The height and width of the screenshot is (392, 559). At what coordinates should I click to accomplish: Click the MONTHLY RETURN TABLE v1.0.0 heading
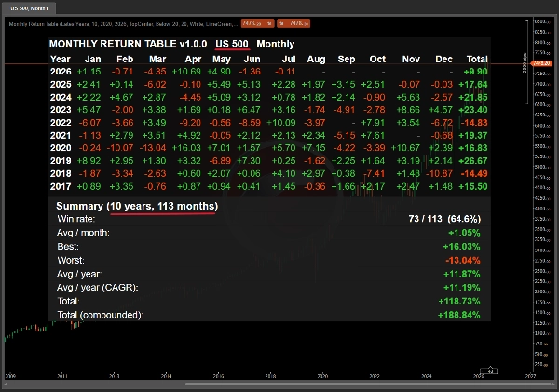[128, 44]
